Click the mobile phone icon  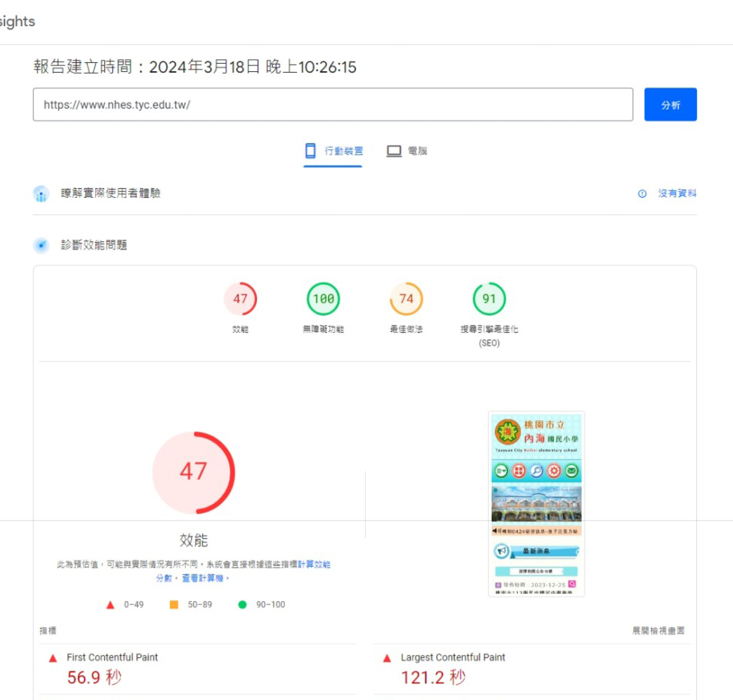coord(310,151)
